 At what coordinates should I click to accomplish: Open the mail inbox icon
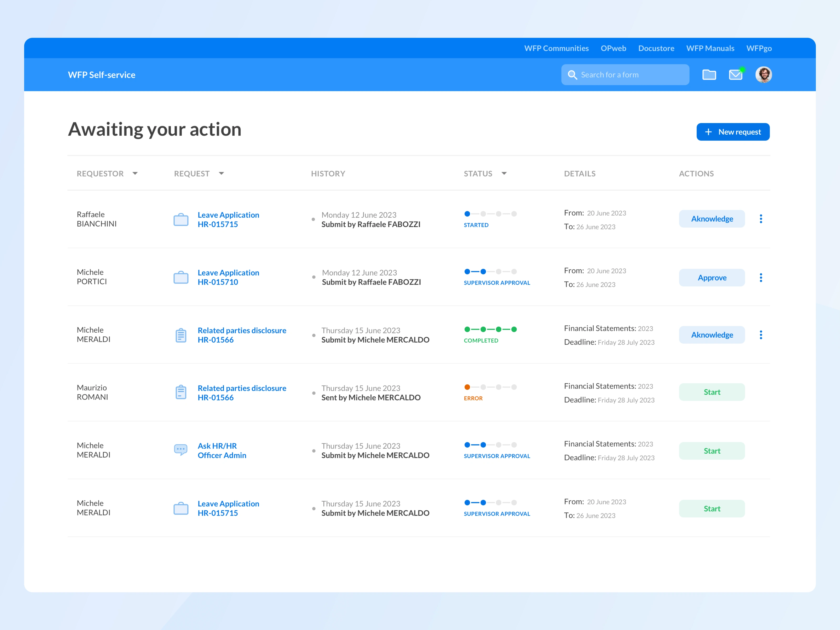(736, 75)
